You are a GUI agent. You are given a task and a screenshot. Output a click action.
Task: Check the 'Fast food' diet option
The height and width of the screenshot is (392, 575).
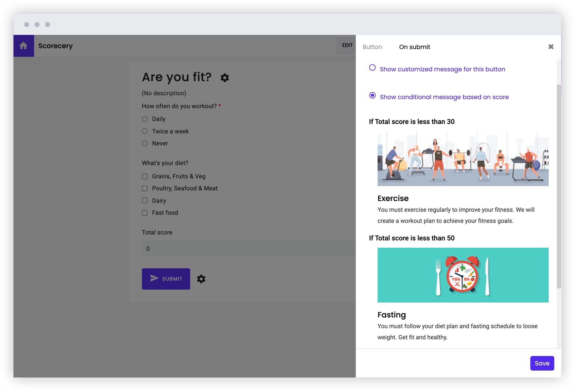(x=144, y=213)
